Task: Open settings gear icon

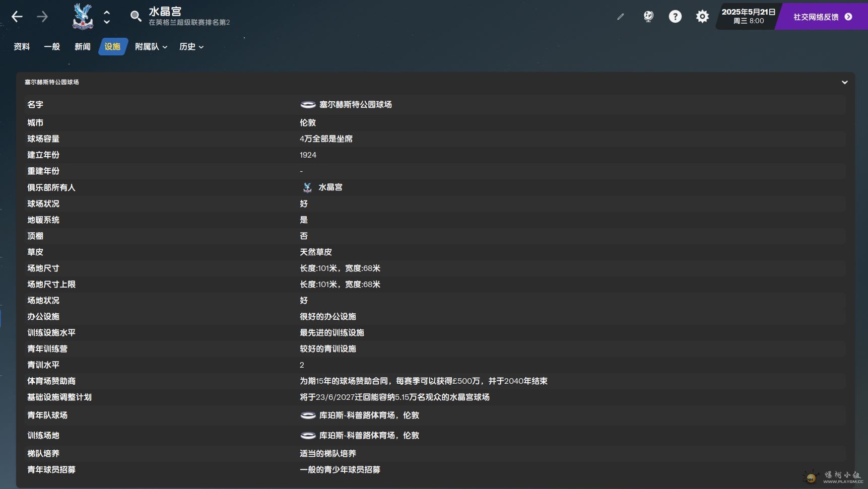Action: (x=702, y=17)
